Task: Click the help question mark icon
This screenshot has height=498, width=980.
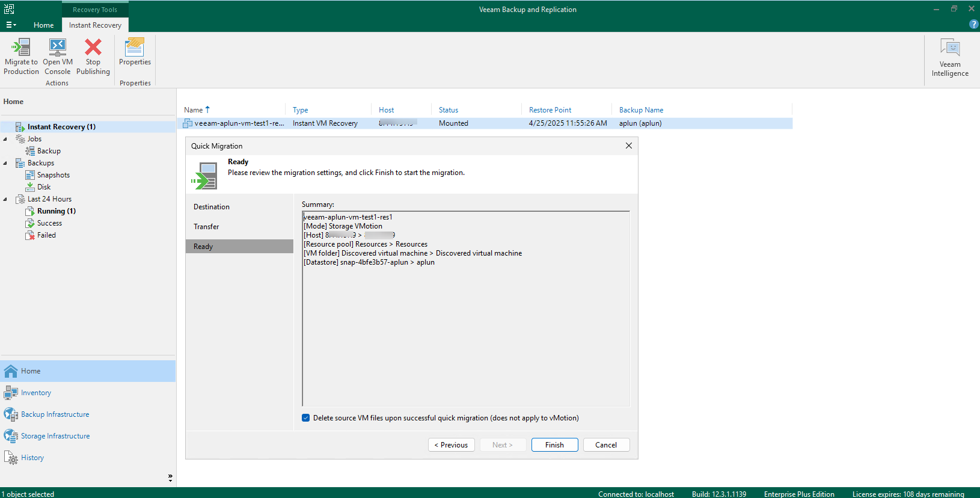Action: tap(973, 25)
